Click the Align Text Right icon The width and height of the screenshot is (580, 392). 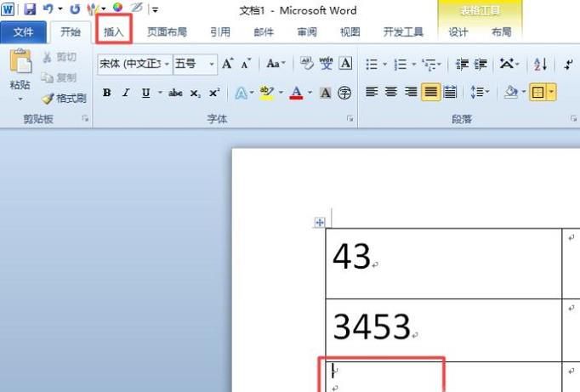(x=411, y=91)
